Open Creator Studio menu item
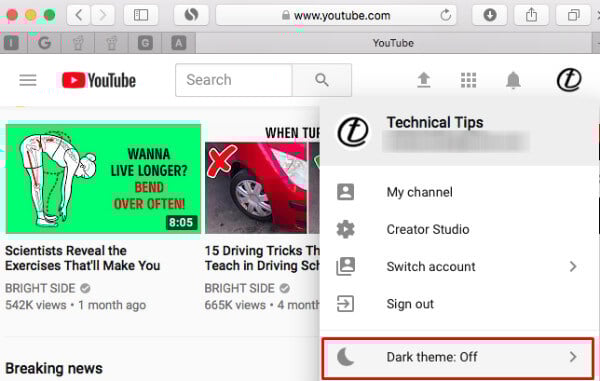Viewport: 600px width, 381px height. 459,229
